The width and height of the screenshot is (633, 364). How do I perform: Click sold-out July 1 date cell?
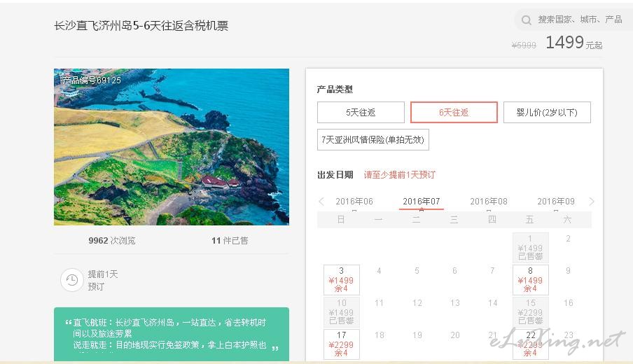[531, 247]
